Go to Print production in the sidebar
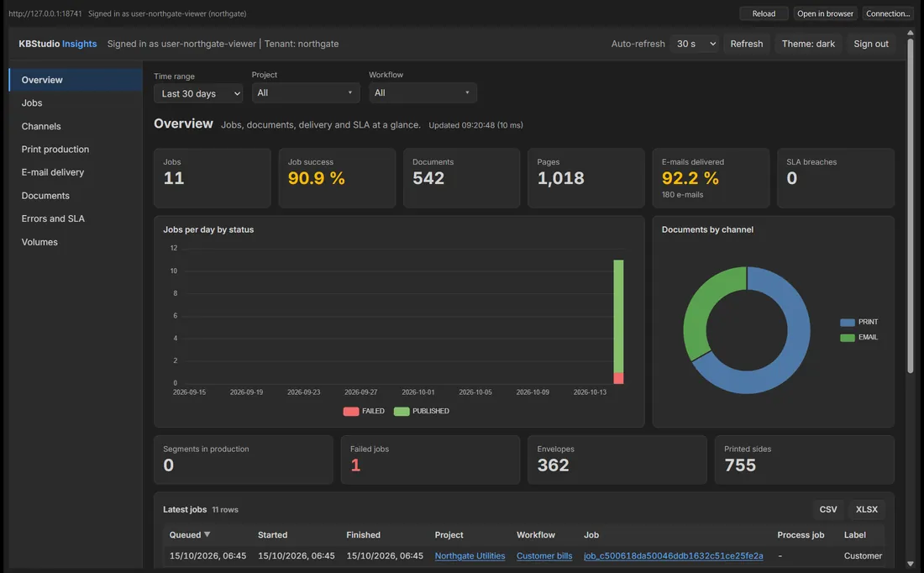Screen dimensions: 924x573 pyautogui.click(x=76, y=150)
